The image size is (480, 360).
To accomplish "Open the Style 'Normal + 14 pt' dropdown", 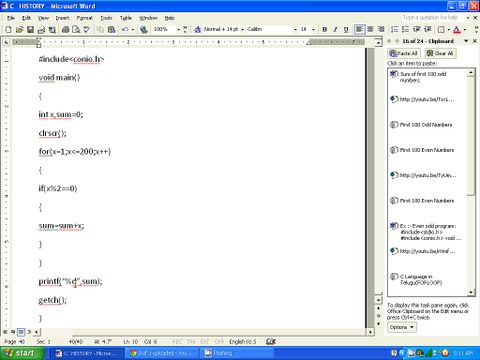I will pos(242,30).
